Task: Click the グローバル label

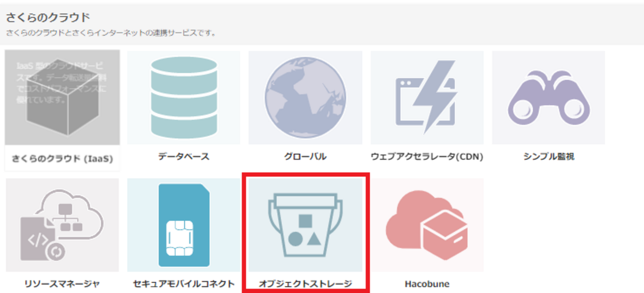Action: coord(305,157)
